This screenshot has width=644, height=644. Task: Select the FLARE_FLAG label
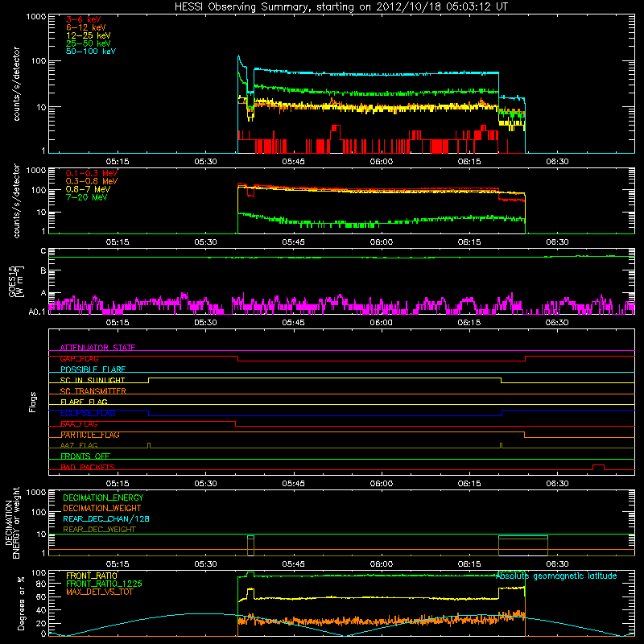(x=84, y=402)
